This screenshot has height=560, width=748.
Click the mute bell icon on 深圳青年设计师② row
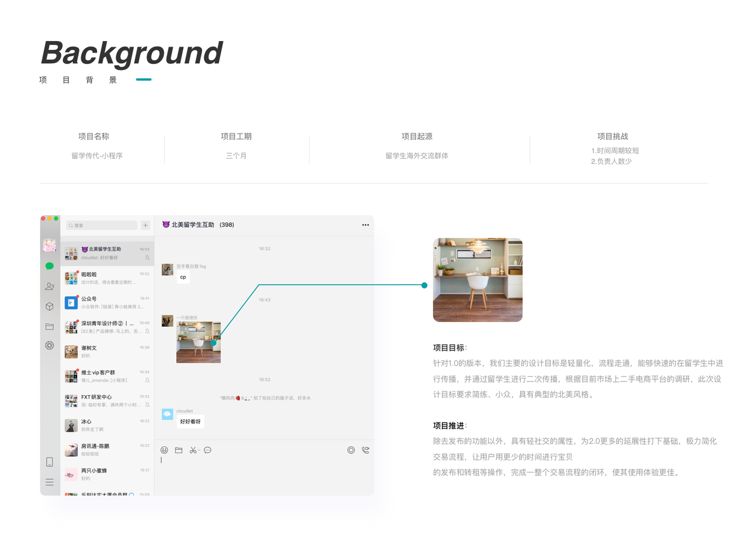pyautogui.click(x=147, y=331)
